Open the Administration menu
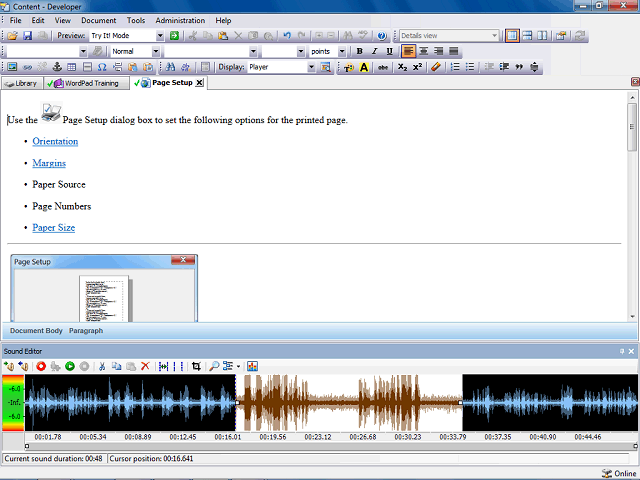The width and height of the screenshot is (640, 480). (x=180, y=20)
